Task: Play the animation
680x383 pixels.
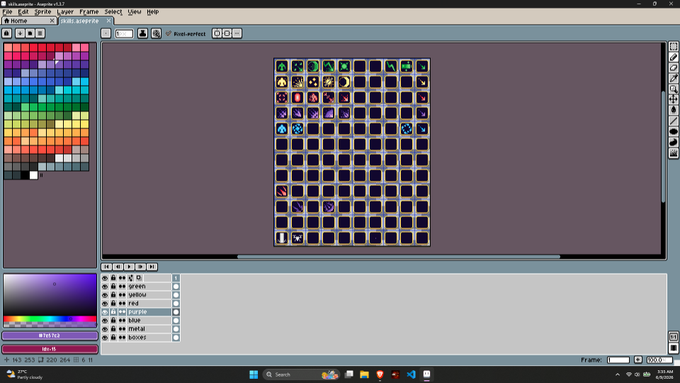Action: coord(129,267)
